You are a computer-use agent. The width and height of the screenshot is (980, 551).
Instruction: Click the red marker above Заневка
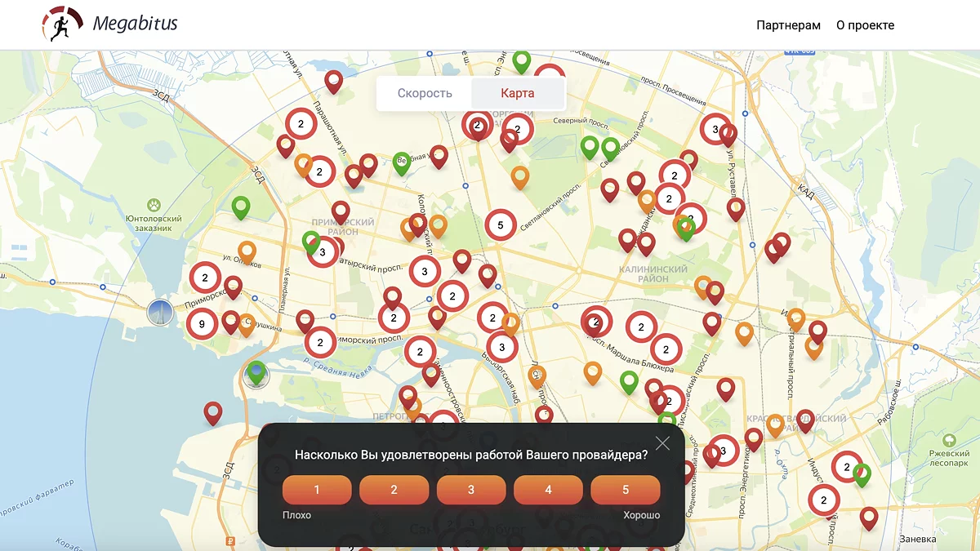click(869, 518)
